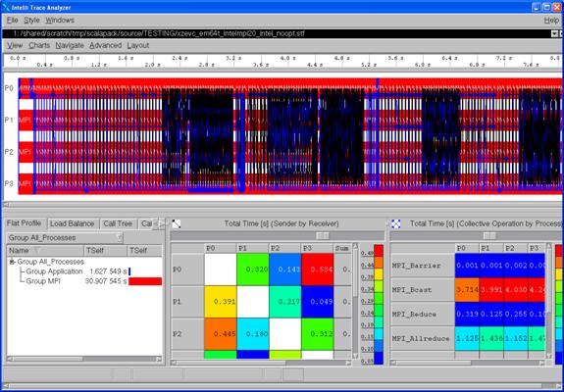Image resolution: width=564 pixels, height=392 pixels.
Task: Click the P1 to P3 cell 0.049
Action: [x=317, y=302]
